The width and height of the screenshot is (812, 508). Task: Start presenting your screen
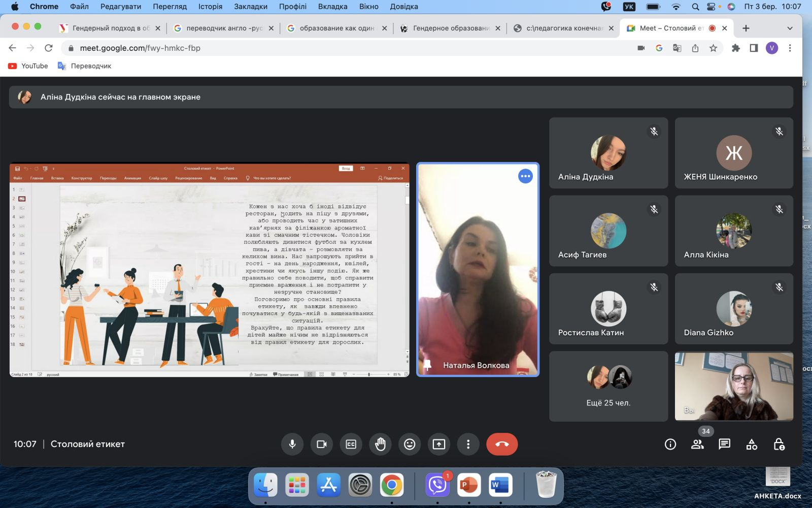tap(439, 444)
